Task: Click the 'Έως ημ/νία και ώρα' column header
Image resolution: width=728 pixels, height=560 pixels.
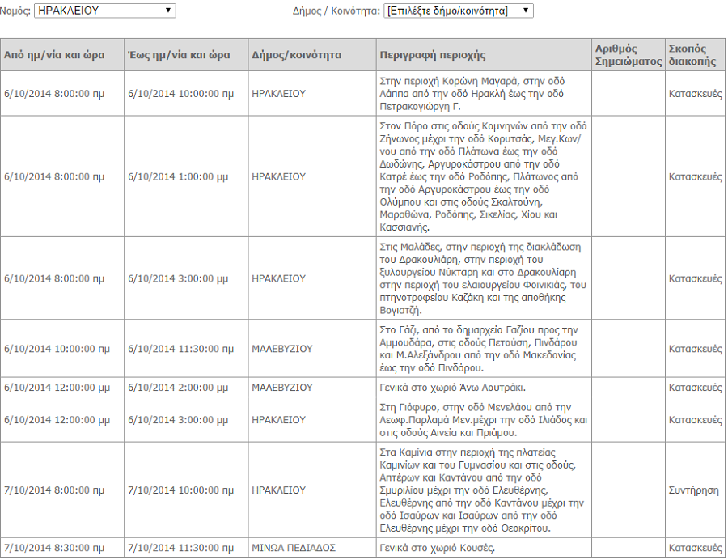Action: click(179, 55)
